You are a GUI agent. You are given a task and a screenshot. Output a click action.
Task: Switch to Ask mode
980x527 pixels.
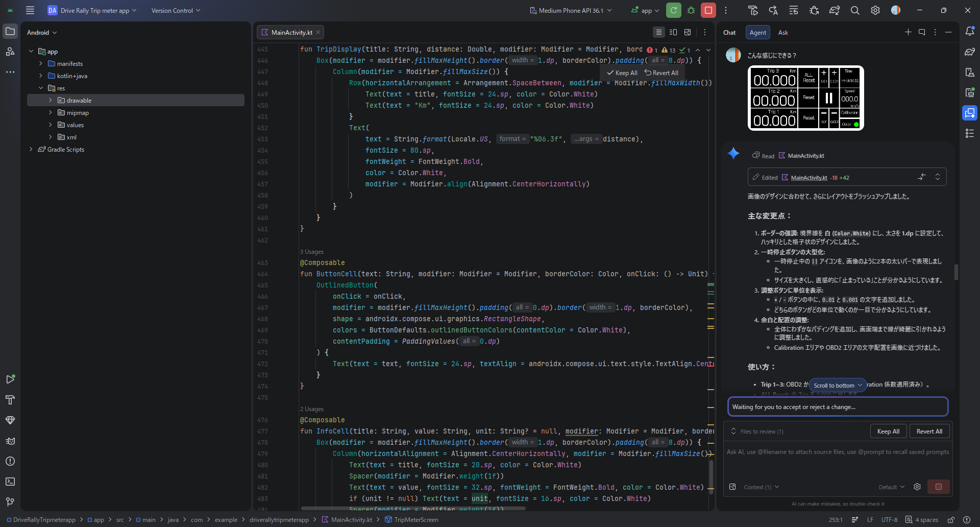coord(783,32)
